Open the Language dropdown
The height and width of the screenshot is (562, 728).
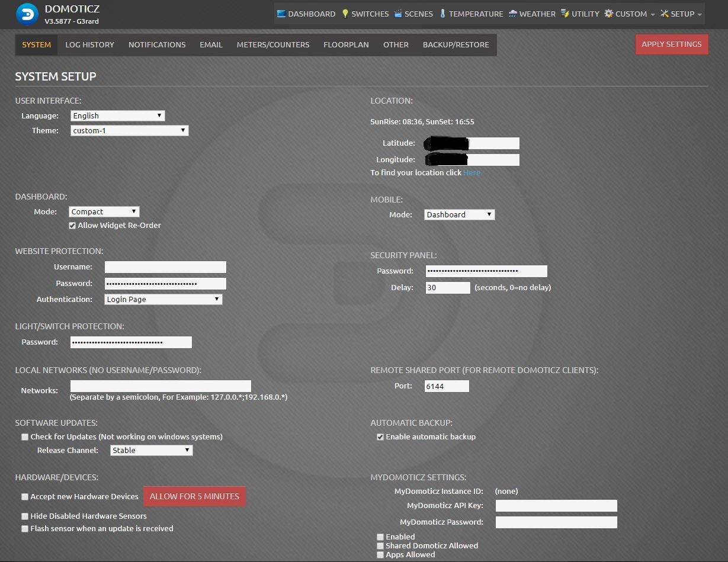coord(118,115)
